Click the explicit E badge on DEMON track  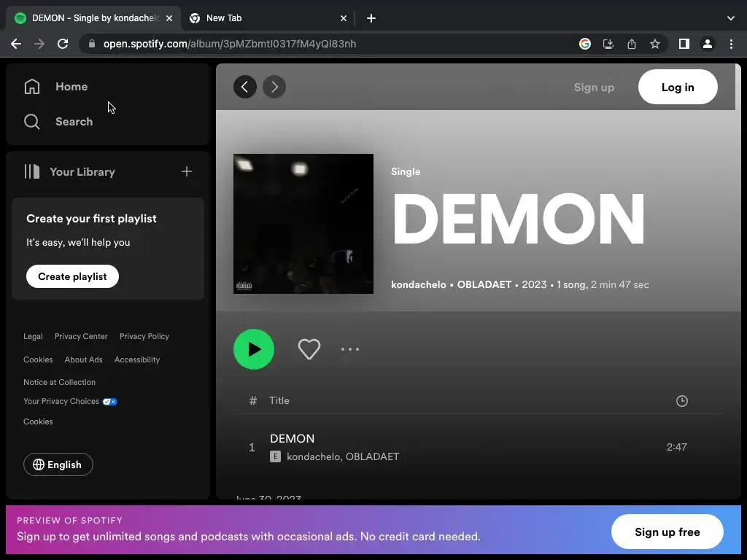click(x=275, y=456)
